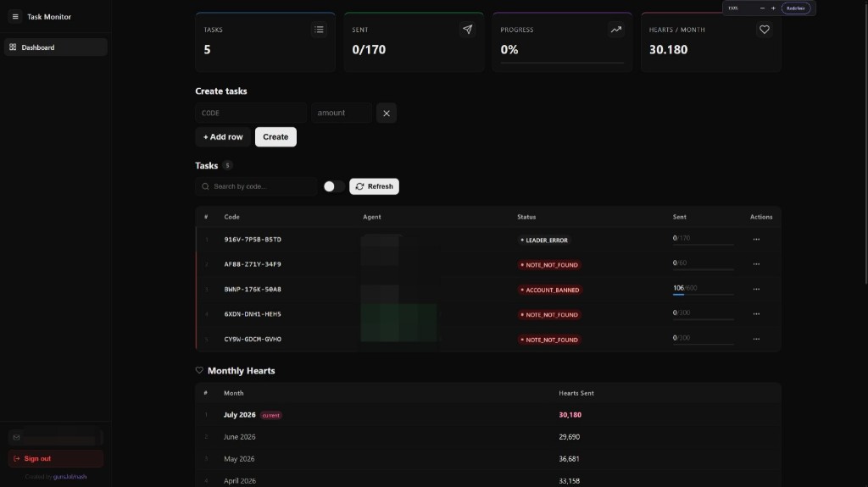Remove the task row with the X button
Image resolution: width=868 pixels, height=487 pixels.
point(387,113)
